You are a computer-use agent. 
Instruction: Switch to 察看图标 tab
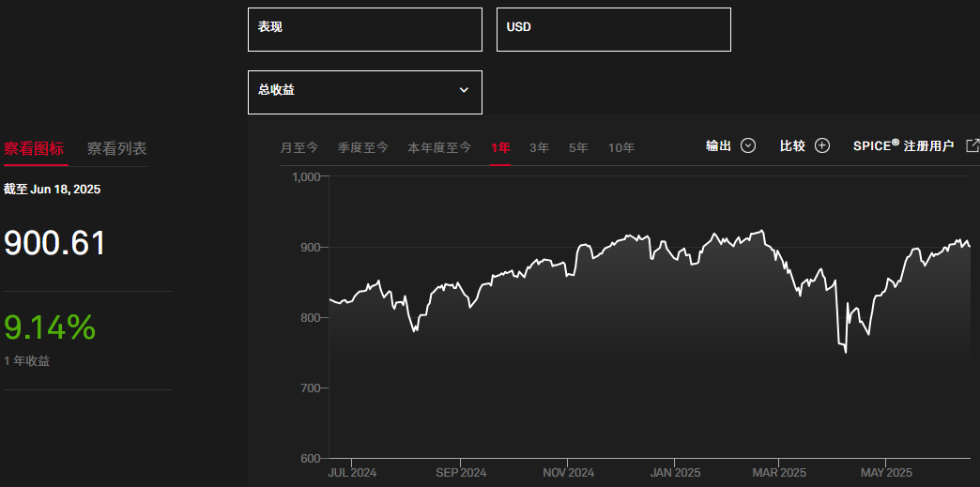[34, 149]
